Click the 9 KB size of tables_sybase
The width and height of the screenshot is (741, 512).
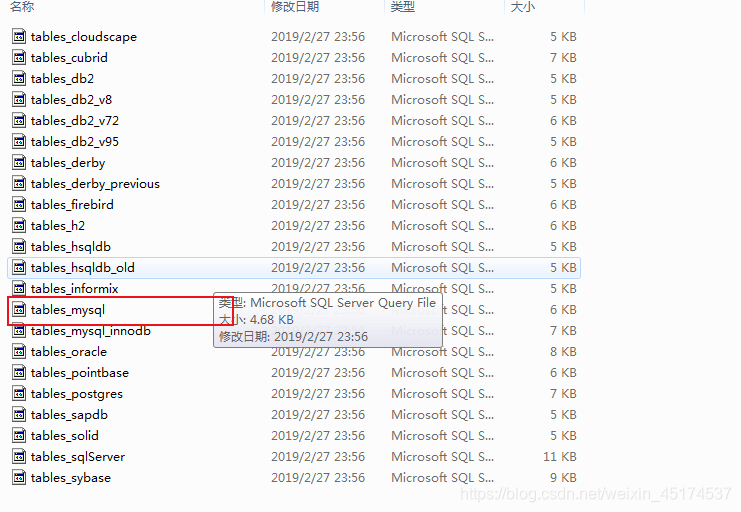[563, 477]
